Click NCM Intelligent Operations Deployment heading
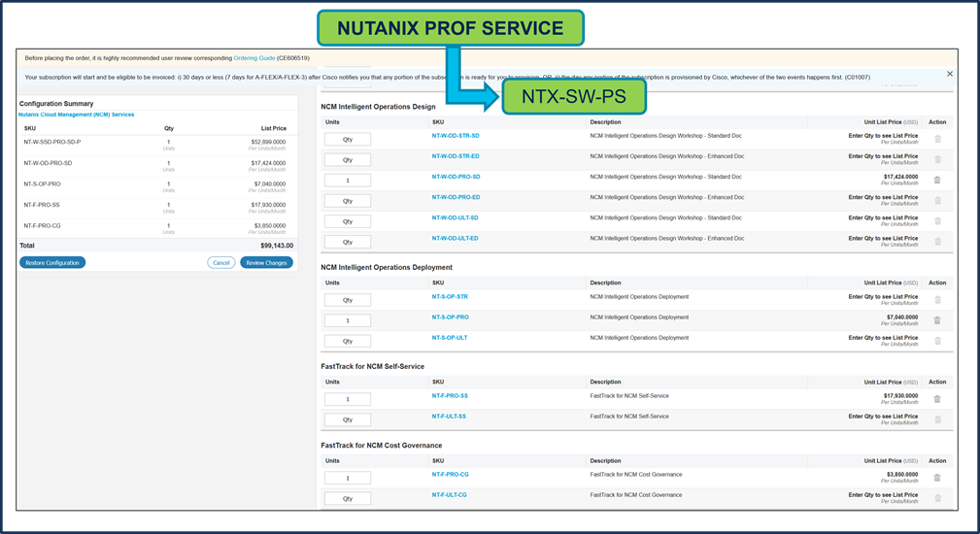Viewport: 980px width, 534px height. tap(387, 267)
